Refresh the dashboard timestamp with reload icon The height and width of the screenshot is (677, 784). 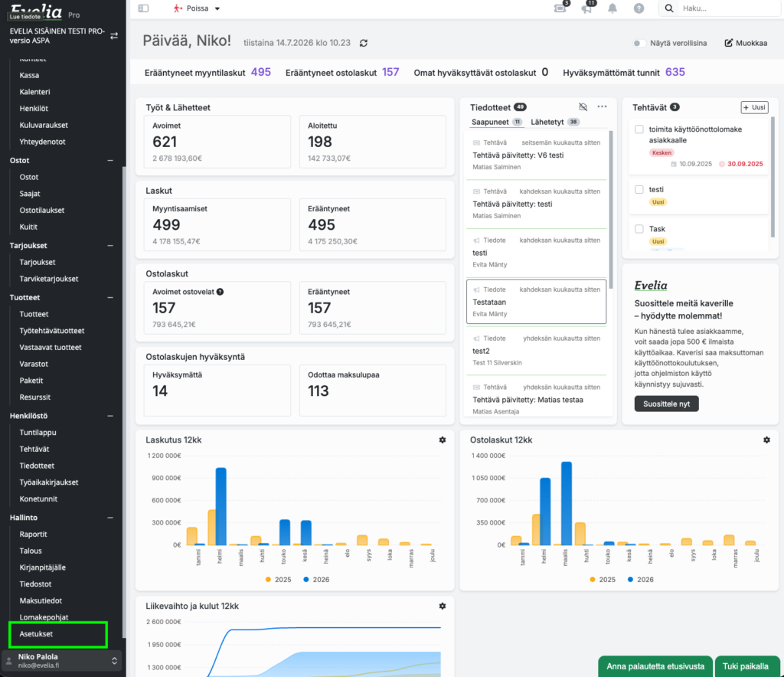pos(364,43)
